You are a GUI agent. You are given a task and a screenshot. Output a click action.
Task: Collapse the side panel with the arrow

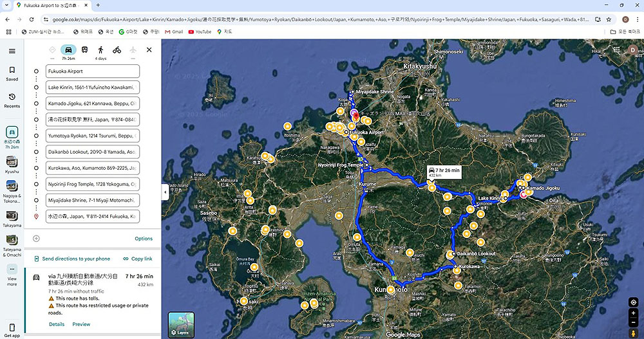[165, 192]
